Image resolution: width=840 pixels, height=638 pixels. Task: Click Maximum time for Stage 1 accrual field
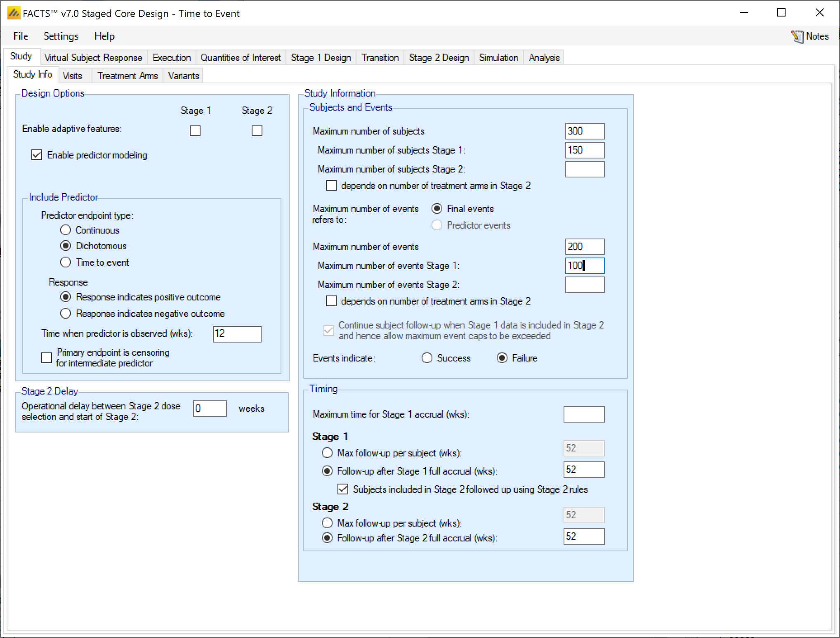coord(583,414)
